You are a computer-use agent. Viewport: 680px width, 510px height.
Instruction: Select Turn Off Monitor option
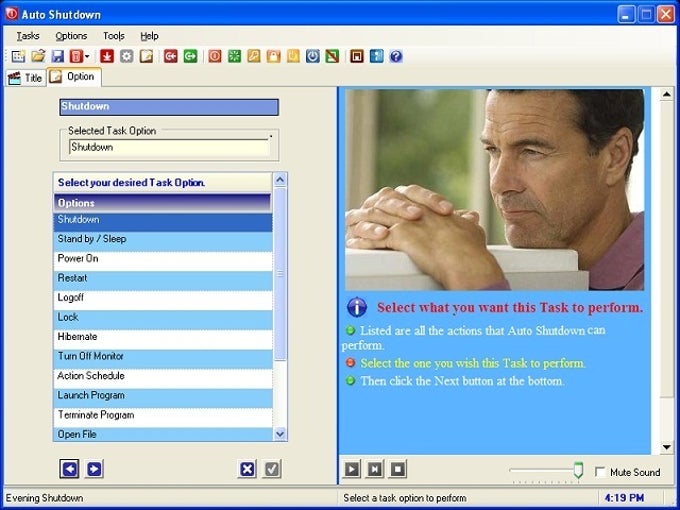[163, 358]
